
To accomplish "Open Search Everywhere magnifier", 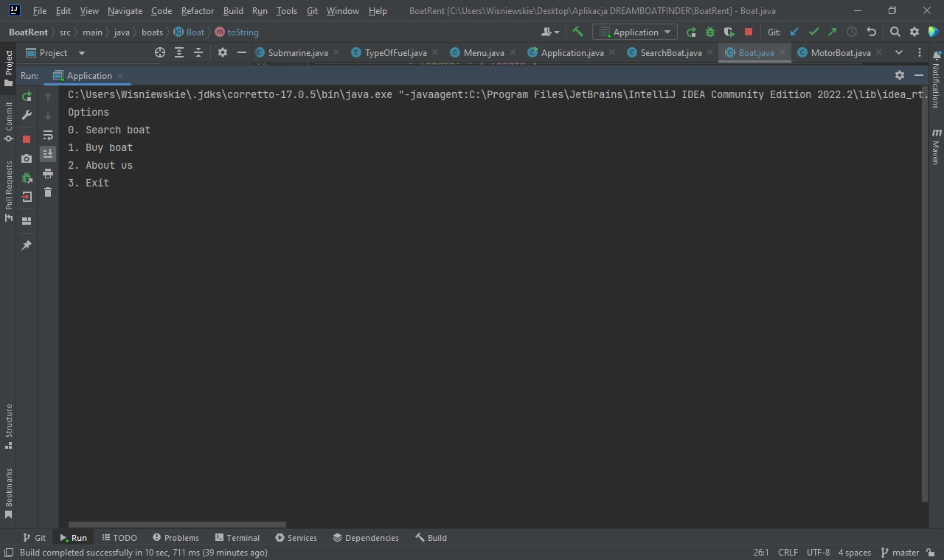I will [x=895, y=32].
